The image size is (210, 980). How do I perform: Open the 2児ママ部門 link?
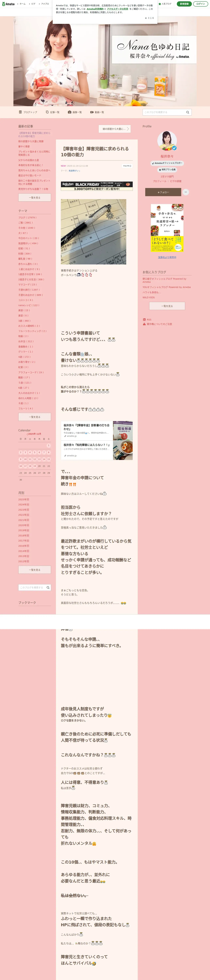click(x=167, y=177)
